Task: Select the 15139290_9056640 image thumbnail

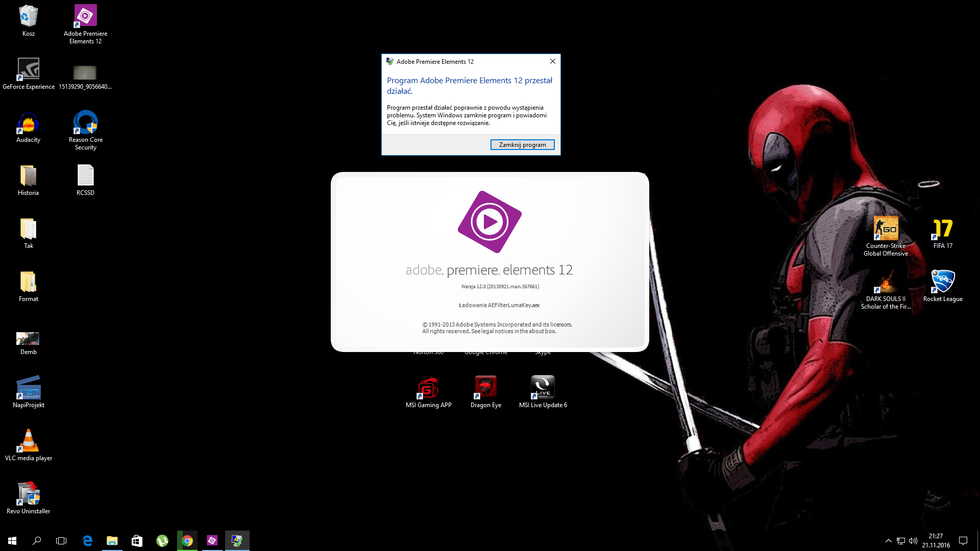Action: (x=85, y=73)
